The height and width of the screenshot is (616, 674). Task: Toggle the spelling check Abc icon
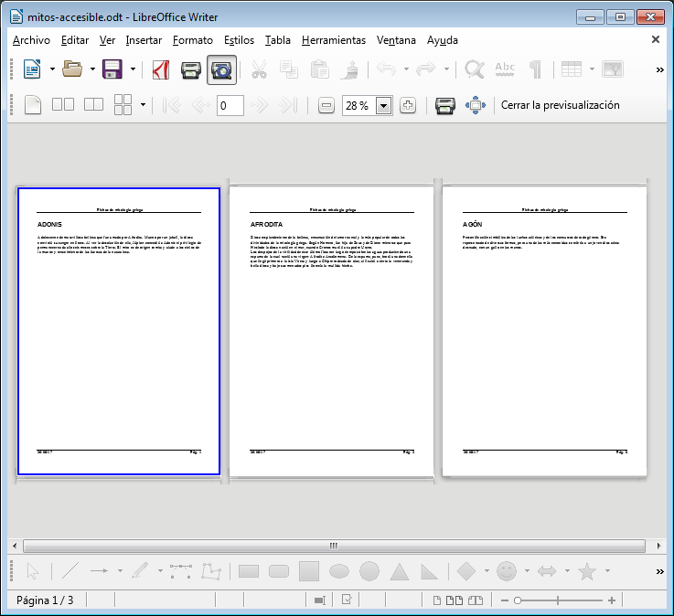pyautogui.click(x=505, y=69)
